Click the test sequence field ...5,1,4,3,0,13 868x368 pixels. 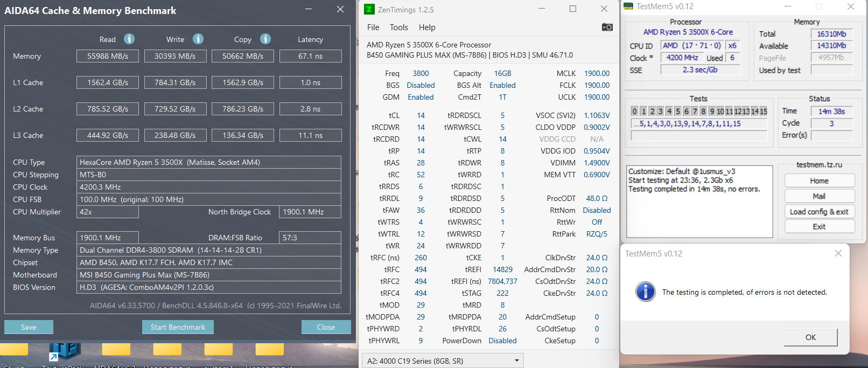coord(699,123)
